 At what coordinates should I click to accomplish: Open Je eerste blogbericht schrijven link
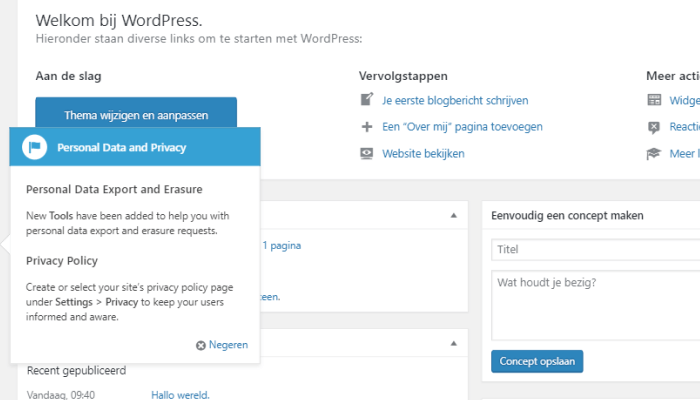click(x=455, y=100)
